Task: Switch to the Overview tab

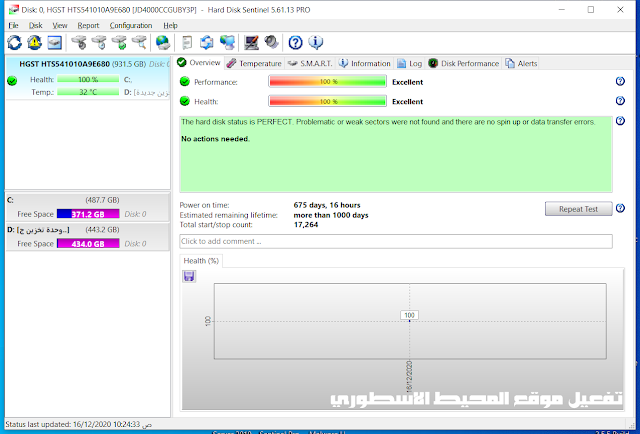Action: [199, 63]
